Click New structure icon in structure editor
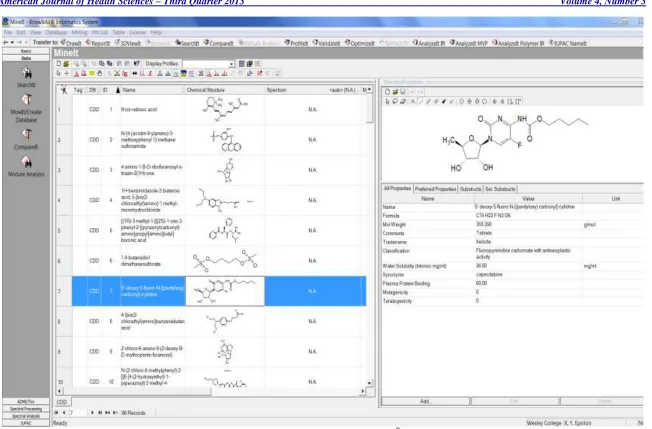Screen dimensions: 652x429 pyautogui.click(x=388, y=92)
